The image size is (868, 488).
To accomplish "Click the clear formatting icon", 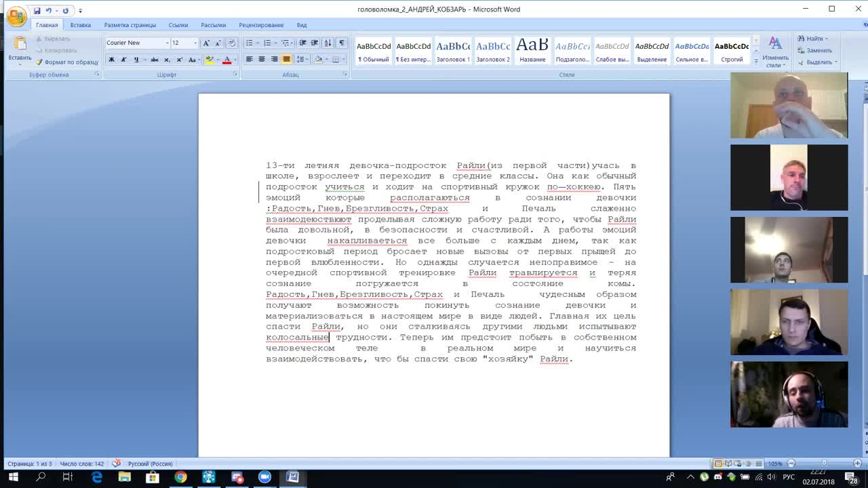I will coord(232,43).
